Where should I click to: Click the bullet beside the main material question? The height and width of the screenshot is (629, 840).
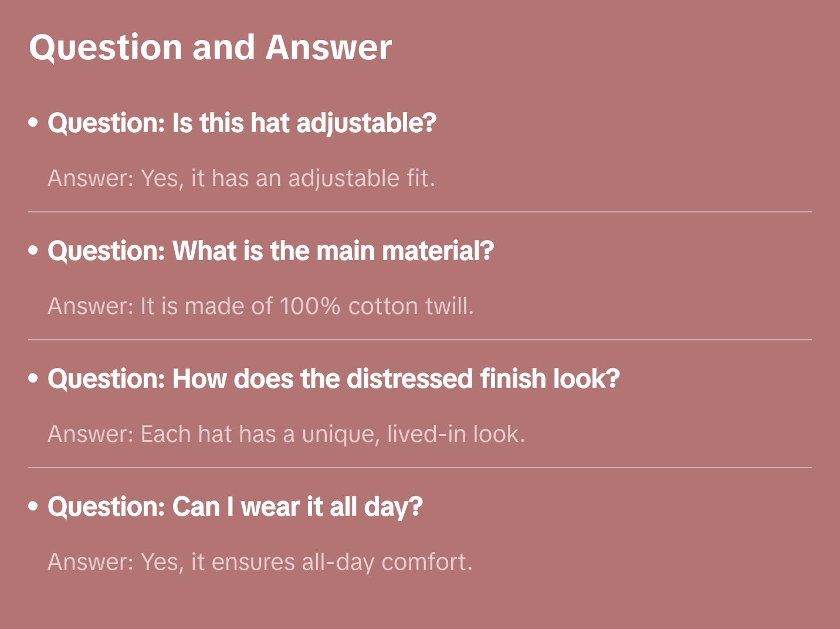pos(33,251)
